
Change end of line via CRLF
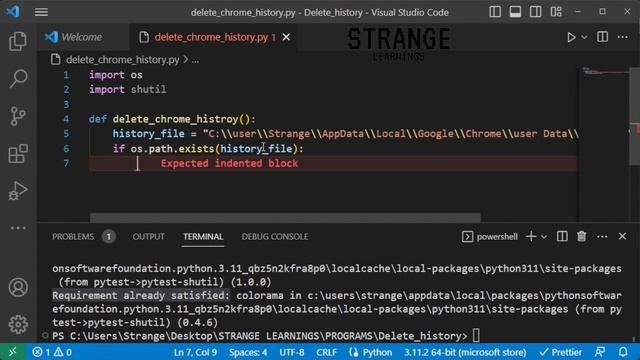pyautogui.click(x=326, y=352)
